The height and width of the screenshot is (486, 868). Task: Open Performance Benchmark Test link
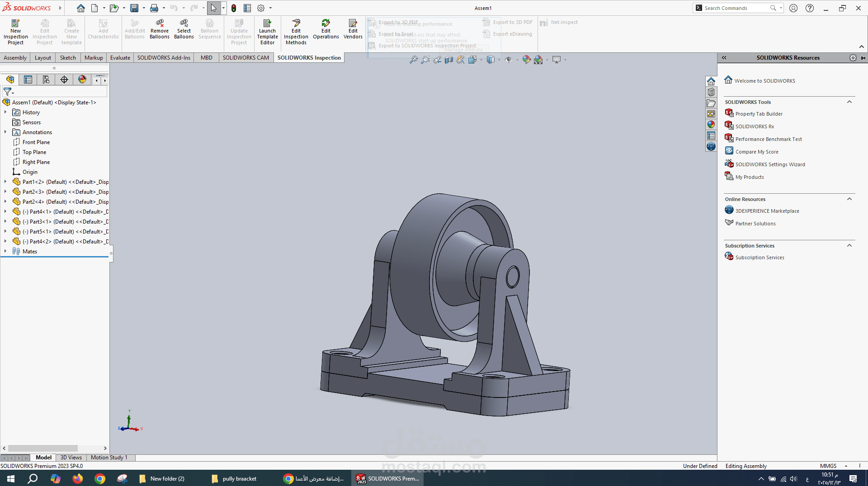pyautogui.click(x=769, y=139)
